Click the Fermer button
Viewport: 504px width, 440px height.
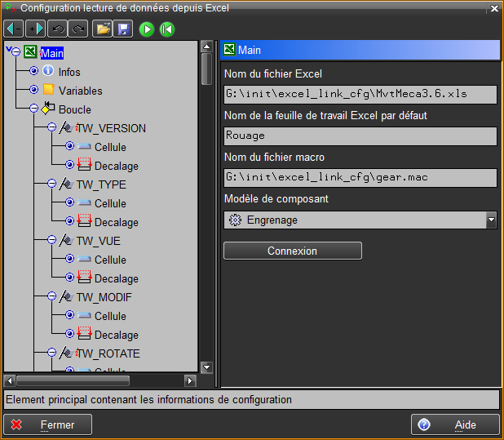pos(48,424)
